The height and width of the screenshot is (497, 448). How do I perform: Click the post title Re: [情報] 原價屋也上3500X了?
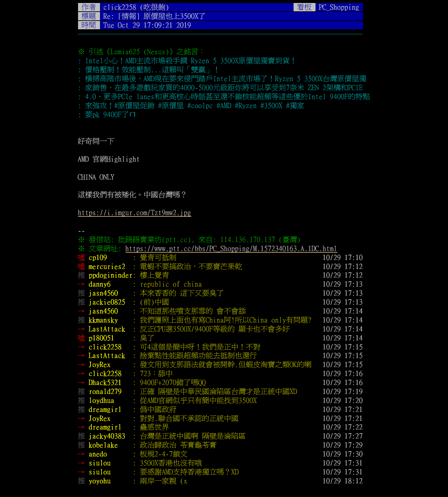[x=154, y=16]
